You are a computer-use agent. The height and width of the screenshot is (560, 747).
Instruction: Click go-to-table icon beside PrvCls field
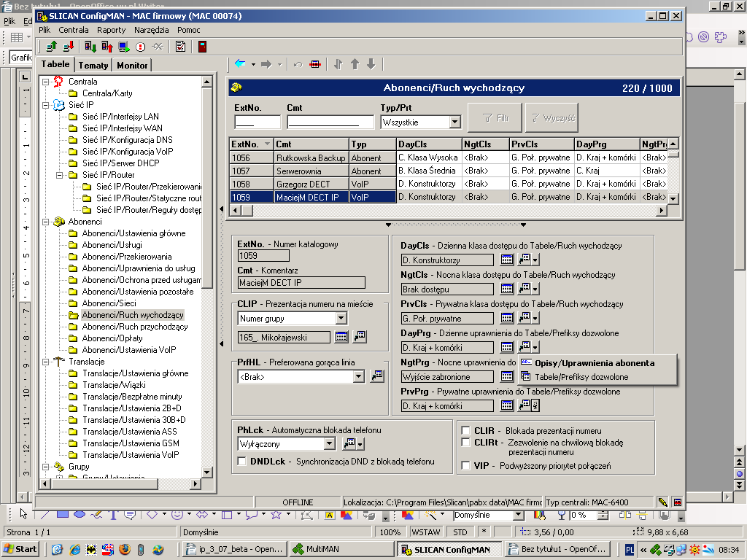(x=525, y=318)
